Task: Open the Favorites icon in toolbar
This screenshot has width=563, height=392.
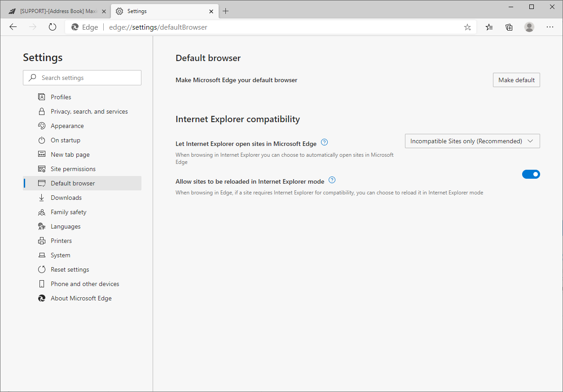Action: [489, 27]
